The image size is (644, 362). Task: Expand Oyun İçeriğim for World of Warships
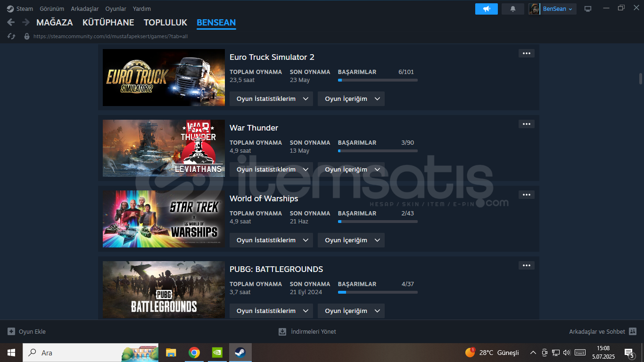[x=351, y=240]
